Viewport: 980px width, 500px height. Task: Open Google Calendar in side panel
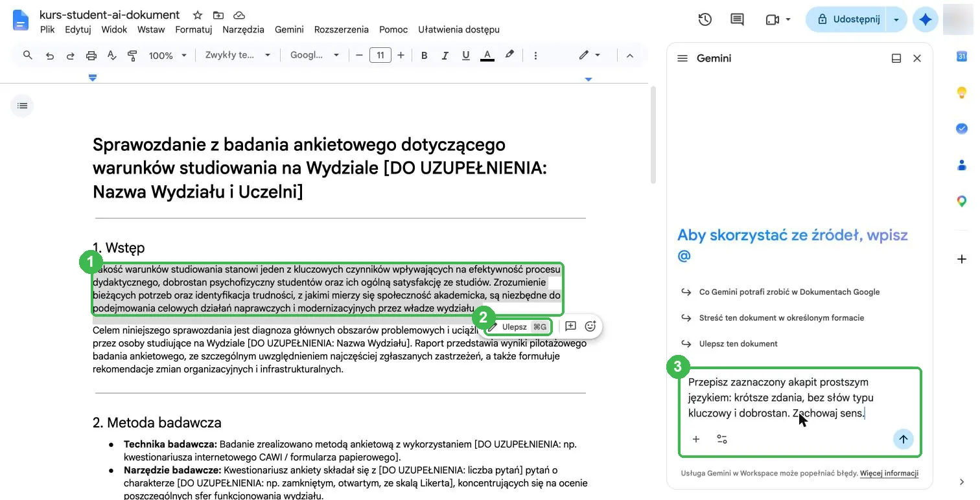pos(962,57)
